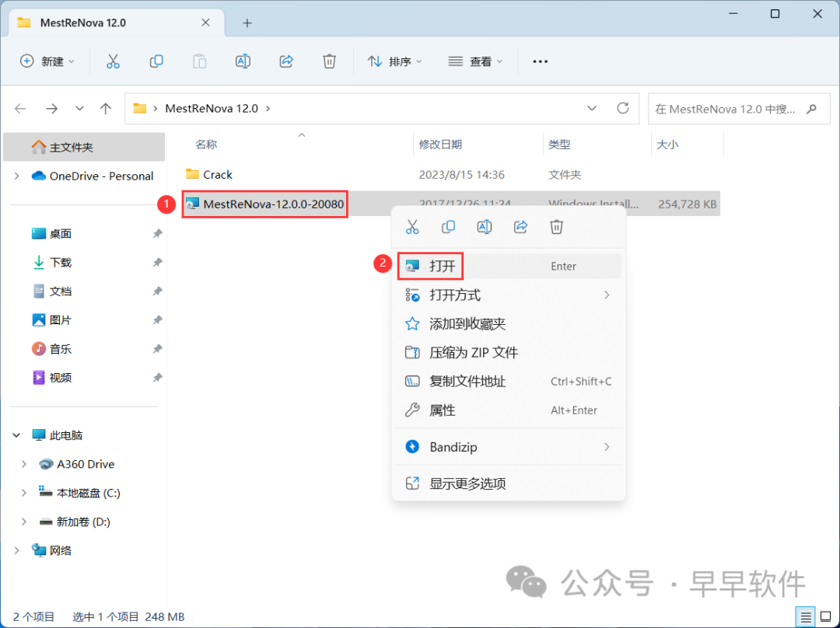Switch to large thumbnails view in status bar

click(x=824, y=616)
